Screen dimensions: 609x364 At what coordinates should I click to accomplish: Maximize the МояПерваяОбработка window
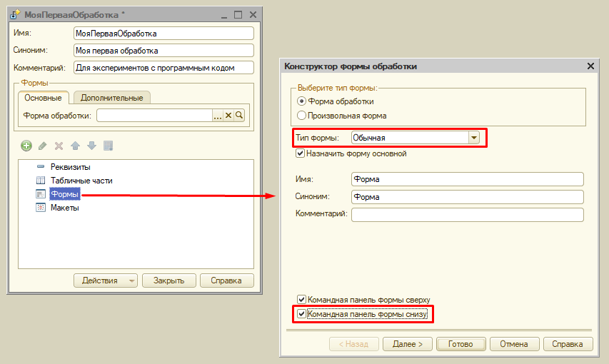pos(238,15)
